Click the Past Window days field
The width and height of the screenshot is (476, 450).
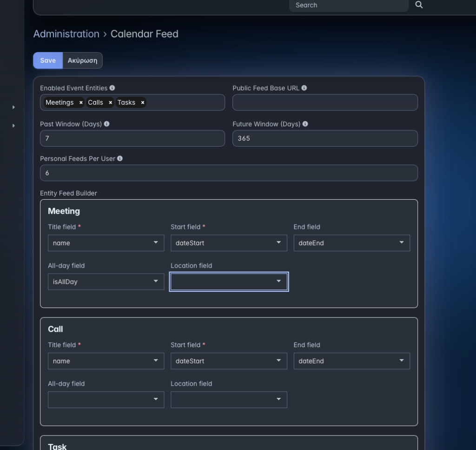point(132,138)
